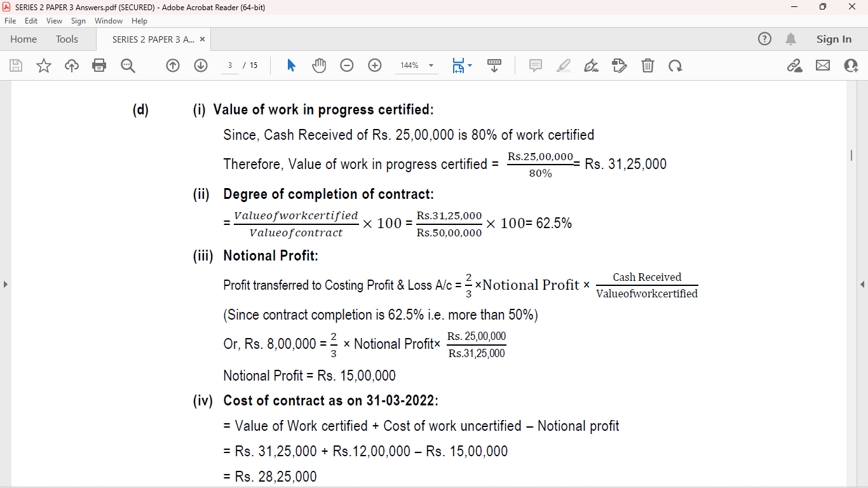Click the page number input field
The width and height of the screenshot is (868, 488).
point(230,65)
